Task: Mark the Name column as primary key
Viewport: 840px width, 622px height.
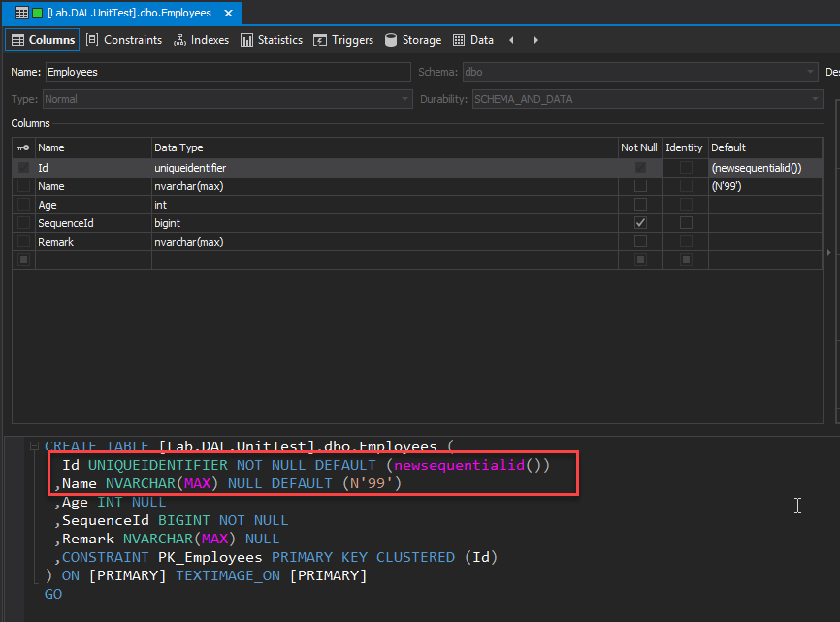Action: [23, 186]
